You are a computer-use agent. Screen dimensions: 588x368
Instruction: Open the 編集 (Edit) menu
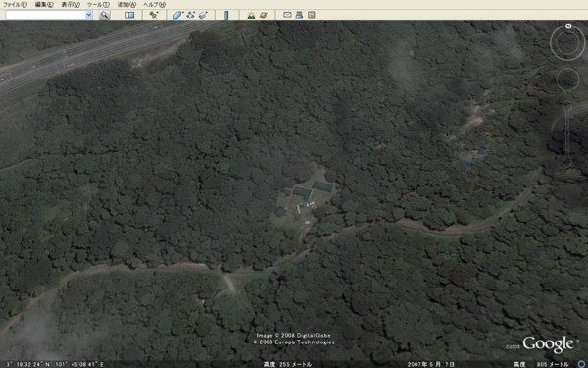pyautogui.click(x=44, y=5)
